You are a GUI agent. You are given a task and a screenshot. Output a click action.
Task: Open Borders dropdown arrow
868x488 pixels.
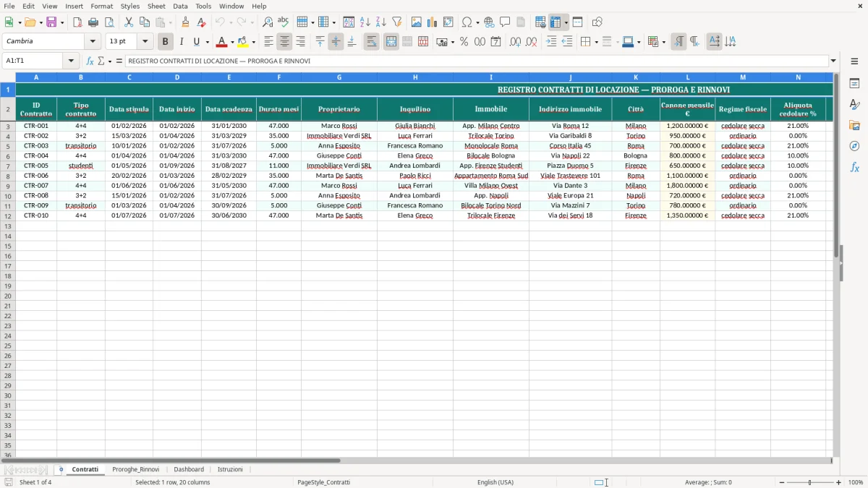point(595,42)
